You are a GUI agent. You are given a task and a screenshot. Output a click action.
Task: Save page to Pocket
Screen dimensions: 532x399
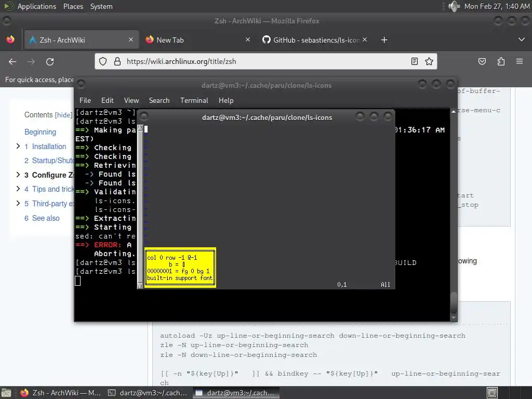(x=482, y=61)
